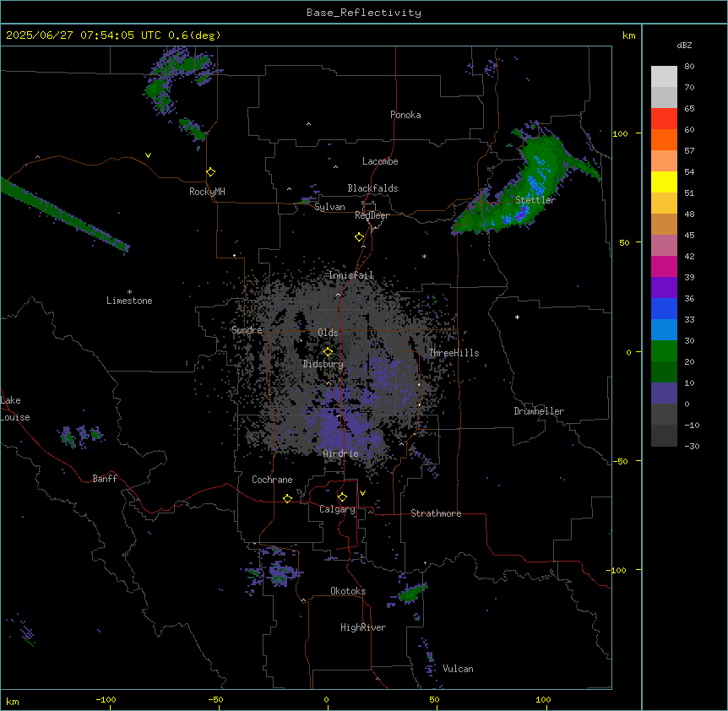Click the -30 value on dBZ scale

coord(692,446)
